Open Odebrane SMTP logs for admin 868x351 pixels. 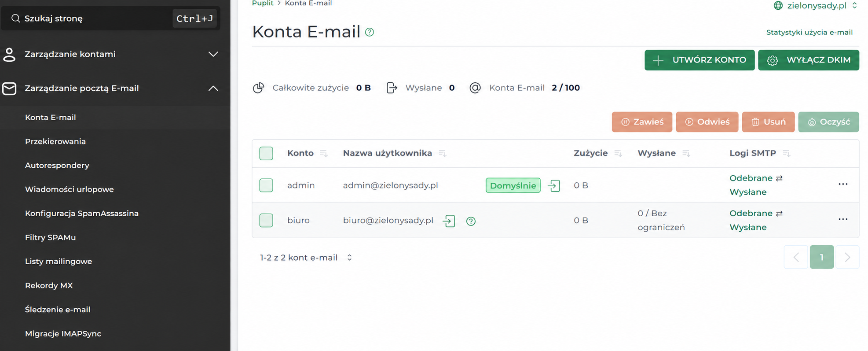pos(751,178)
